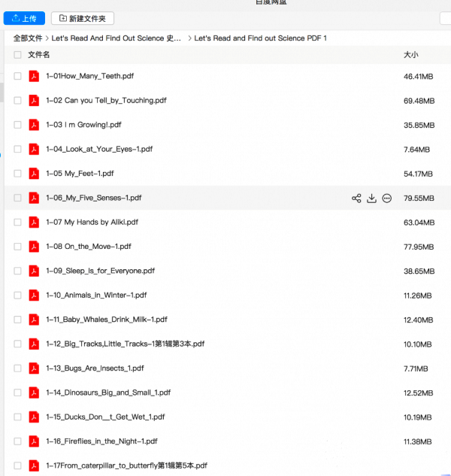Click PDF icon of 1-01How_Many_Teeth.pdf
Viewport: 451px width, 476px height.
34,76
